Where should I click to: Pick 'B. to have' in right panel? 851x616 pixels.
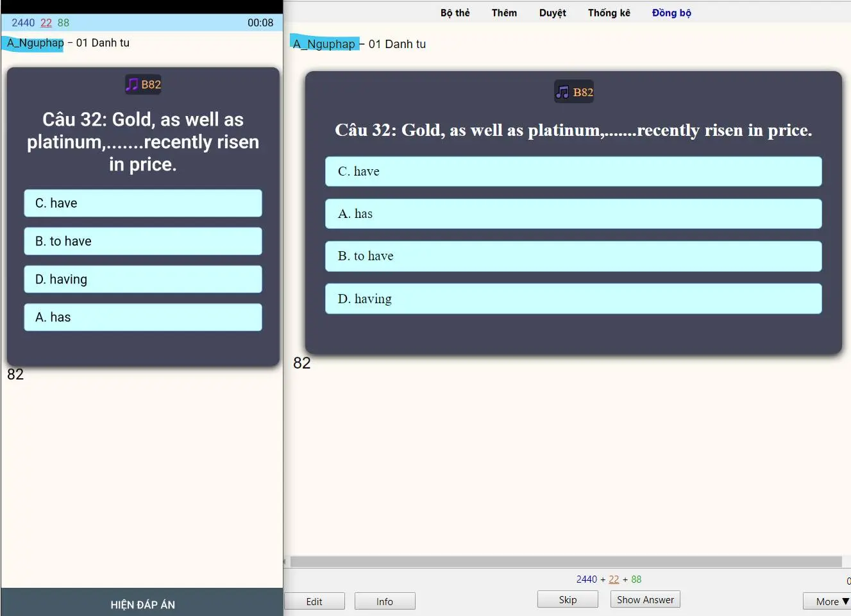[x=573, y=256]
